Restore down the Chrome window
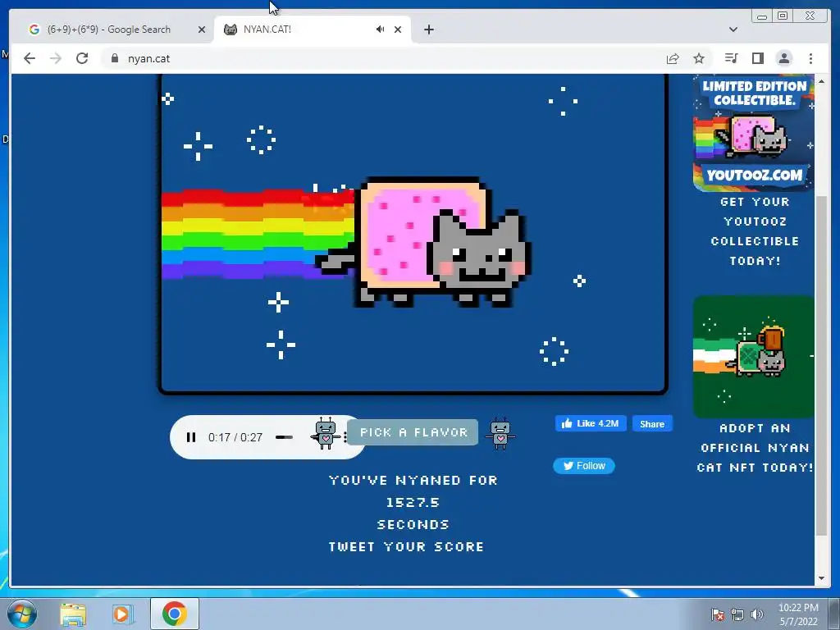The image size is (840, 630). coord(783,16)
